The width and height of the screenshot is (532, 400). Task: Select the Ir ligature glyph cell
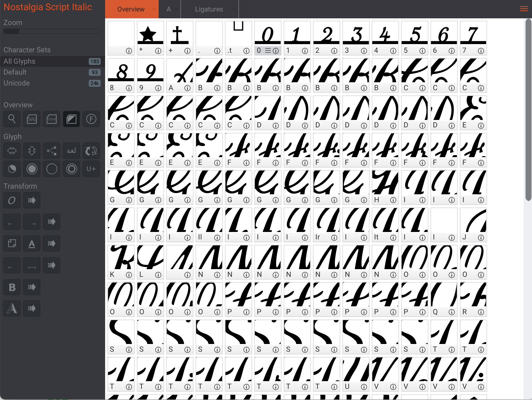326,225
